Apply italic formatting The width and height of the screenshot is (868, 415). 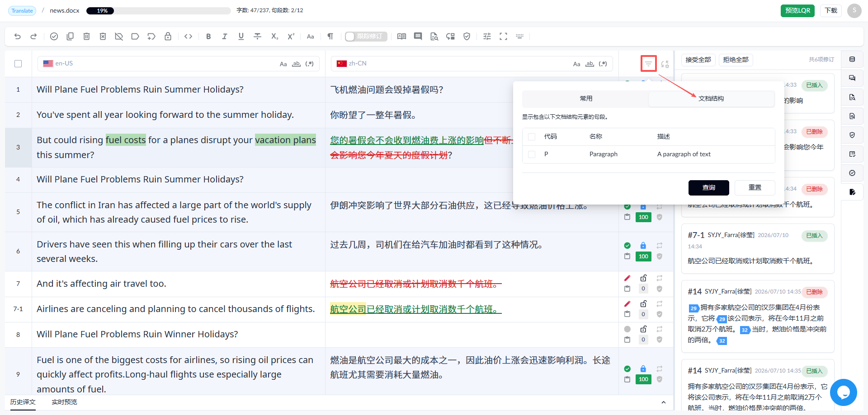(x=225, y=37)
